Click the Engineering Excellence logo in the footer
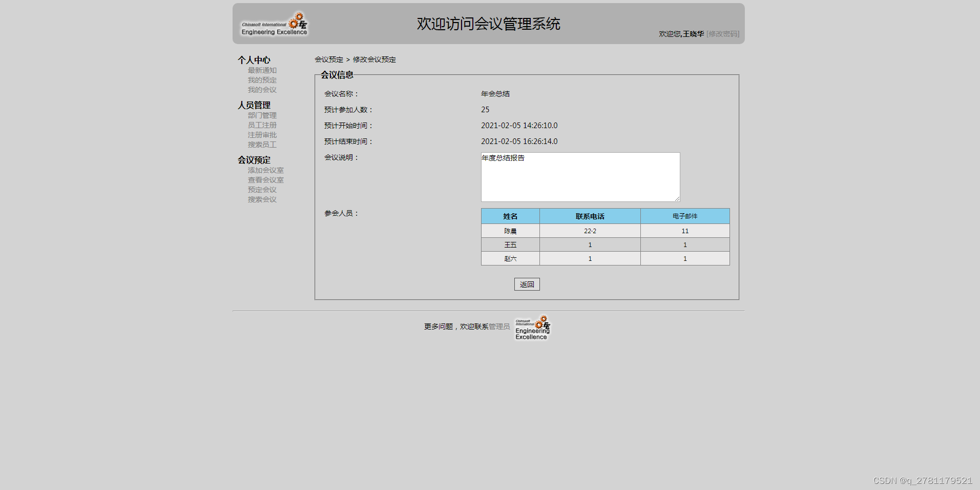The height and width of the screenshot is (490, 980). click(x=533, y=328)
